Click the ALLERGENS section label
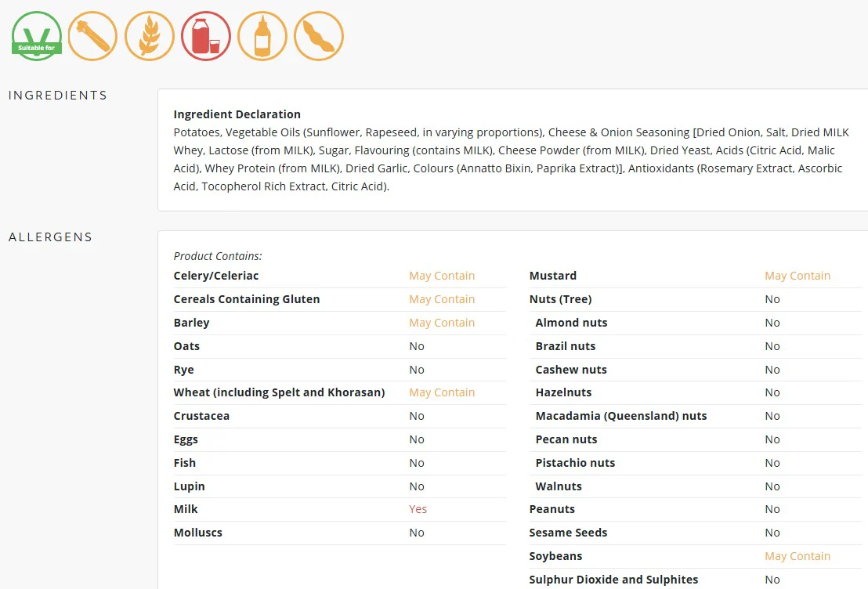868x589 pixels. (x=50, y=237)
